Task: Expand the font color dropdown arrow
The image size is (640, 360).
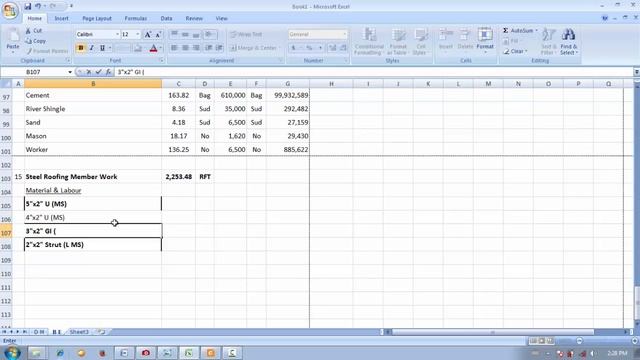Action: click(x=161, y=48)
